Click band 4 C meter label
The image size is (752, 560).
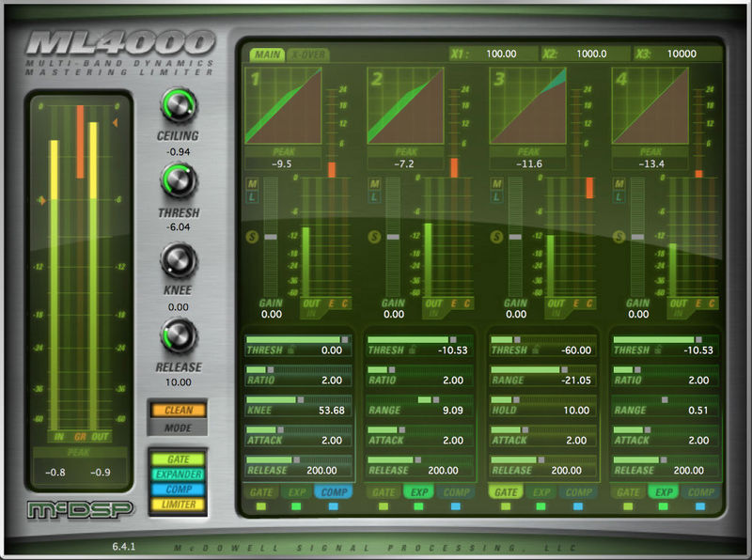click(x=712, y=303)
